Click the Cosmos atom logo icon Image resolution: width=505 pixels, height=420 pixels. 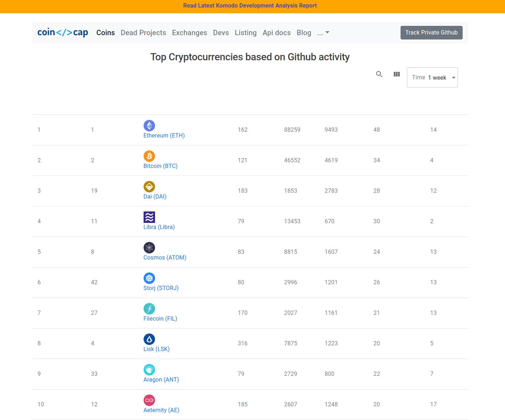pos(149,248)
